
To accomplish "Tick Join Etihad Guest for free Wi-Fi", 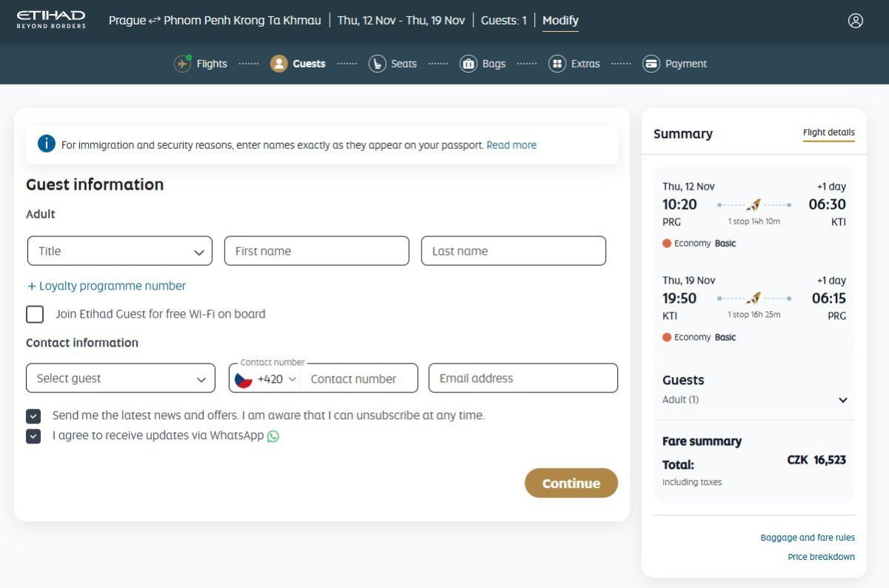I will 35,314.
